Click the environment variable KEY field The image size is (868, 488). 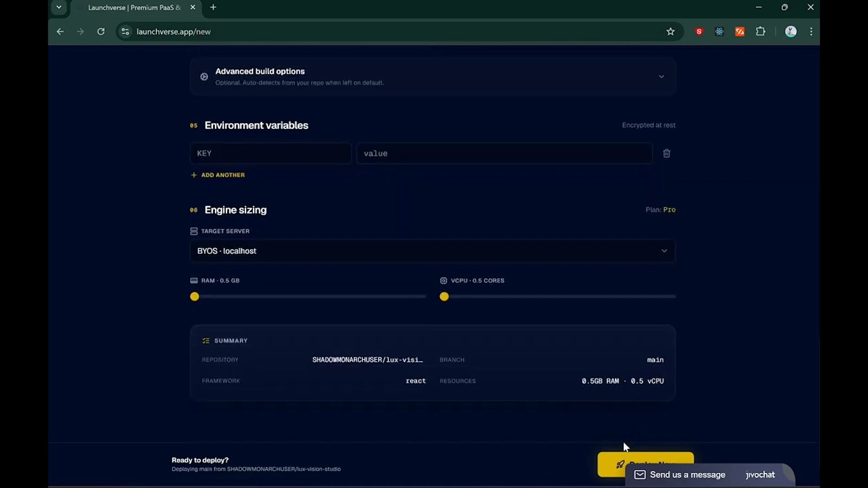pyautogui.click(x=271, y=153)
